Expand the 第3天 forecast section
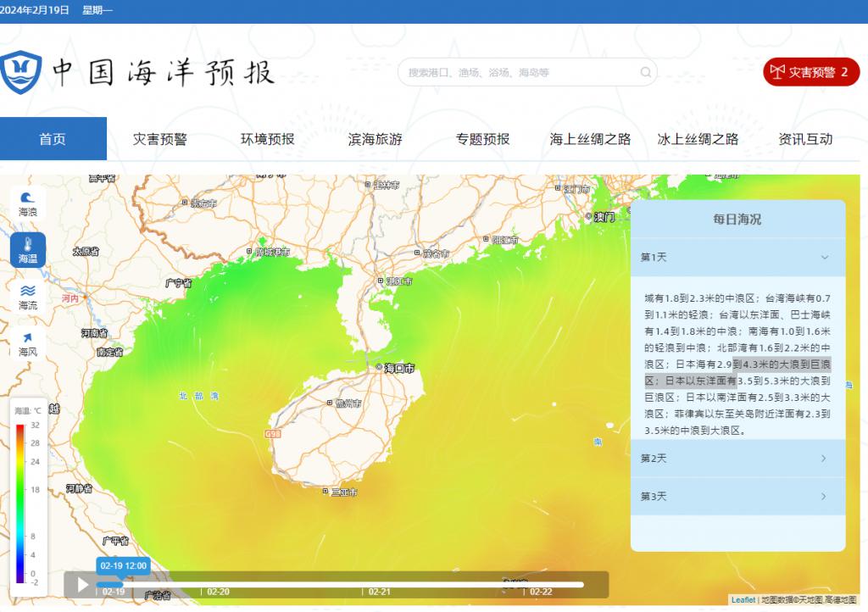The width and height of the screenshot is (868, 612). 738,497
